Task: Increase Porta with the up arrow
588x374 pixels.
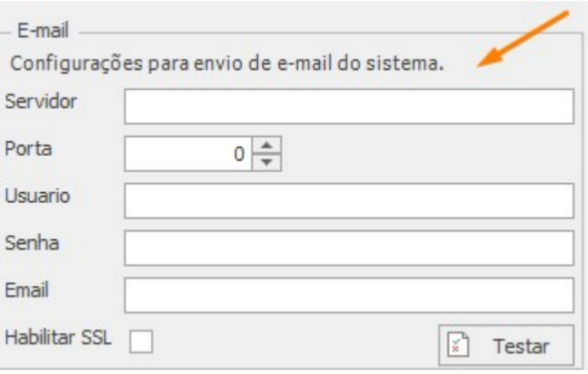Action: click(x=266, y=147)
